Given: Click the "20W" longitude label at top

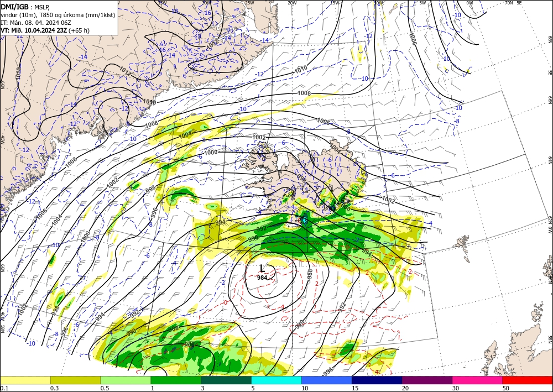Looking at the screenshot, I should click(292, 3).
